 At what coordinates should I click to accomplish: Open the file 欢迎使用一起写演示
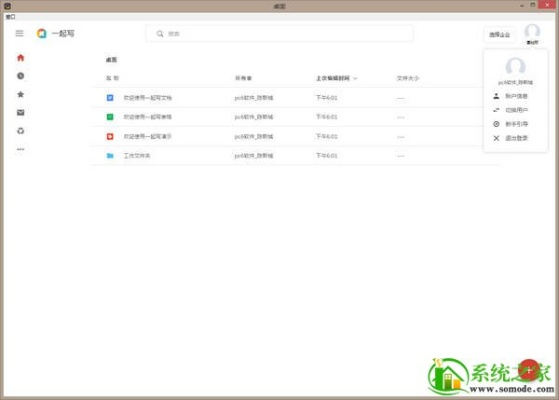pos(148,136)
